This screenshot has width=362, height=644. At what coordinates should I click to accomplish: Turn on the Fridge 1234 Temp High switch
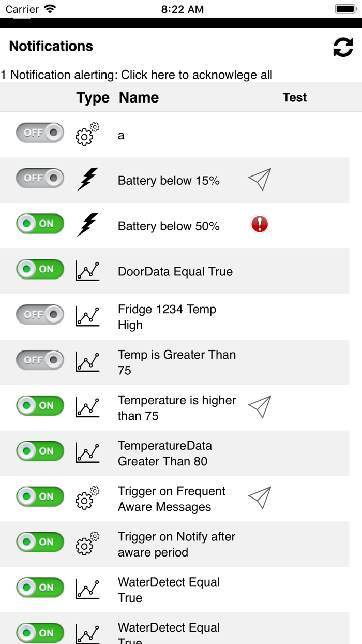coord(40,314)
